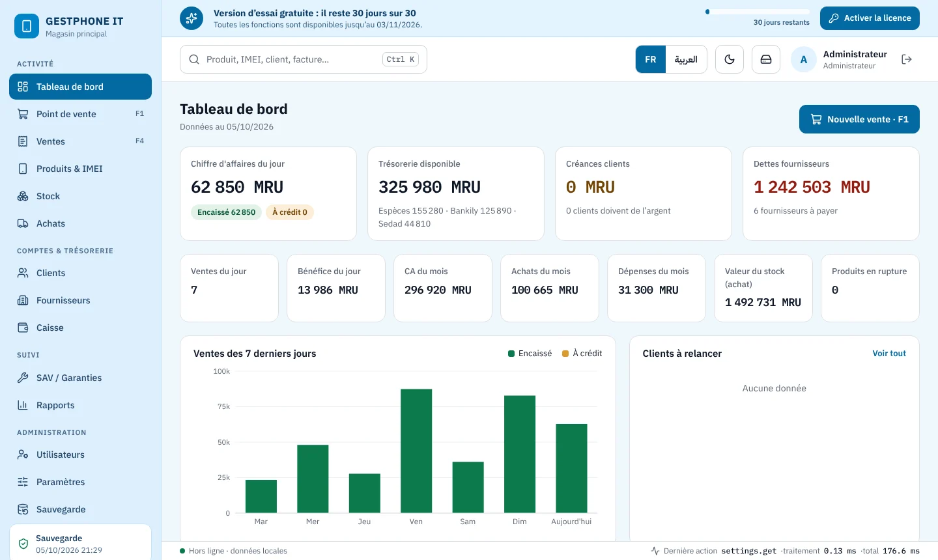The height and width of the screenshot is (560, 938).
Task: Click the Sauvegarde shield status card
Action: tap(80, 543)
